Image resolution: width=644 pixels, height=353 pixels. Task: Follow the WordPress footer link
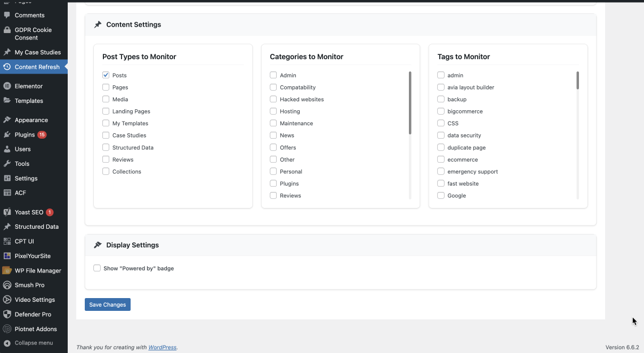[x=162, y=348]
